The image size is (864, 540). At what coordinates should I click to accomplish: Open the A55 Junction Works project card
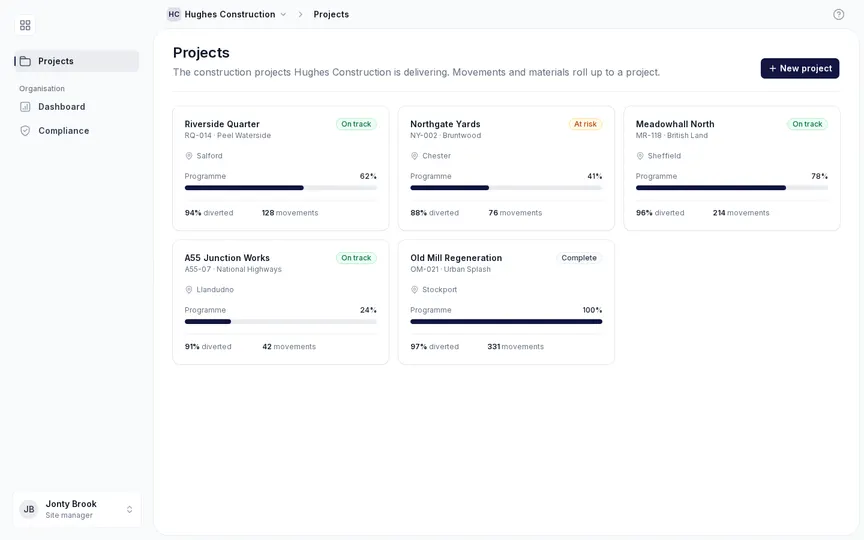pyautogui.click(x=280, y=302)
